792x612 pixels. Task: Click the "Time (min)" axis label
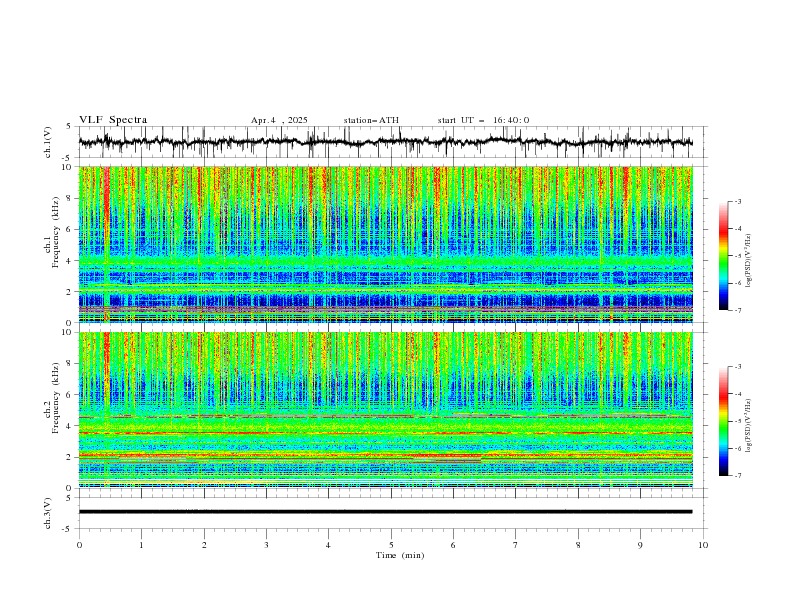click(400, 555)
